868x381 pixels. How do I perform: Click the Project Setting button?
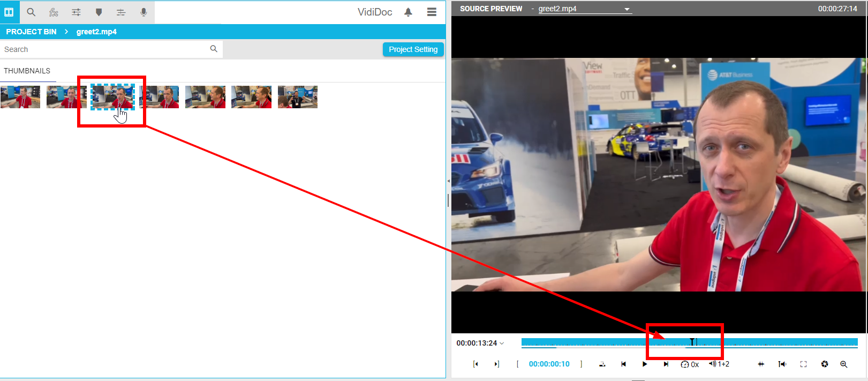(x=413, y=49)
